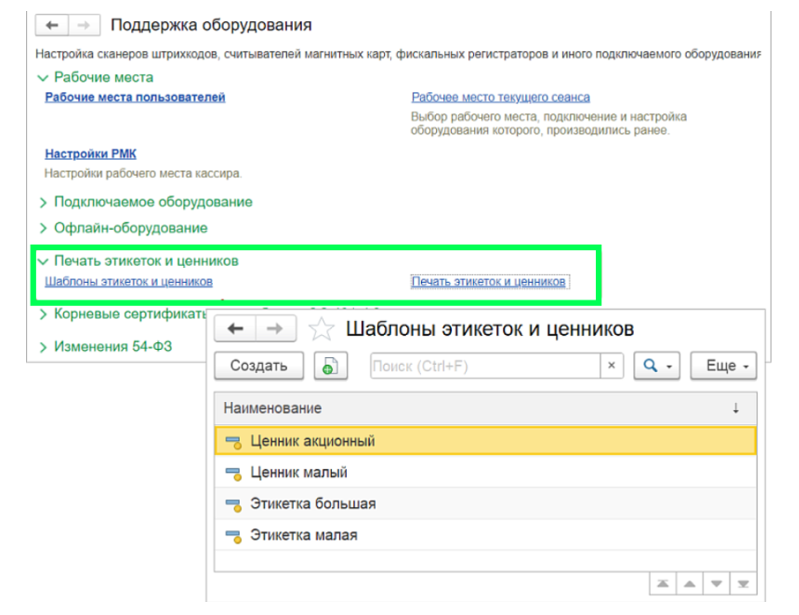
Task: Click the Создать button
Action: (259, 366)
